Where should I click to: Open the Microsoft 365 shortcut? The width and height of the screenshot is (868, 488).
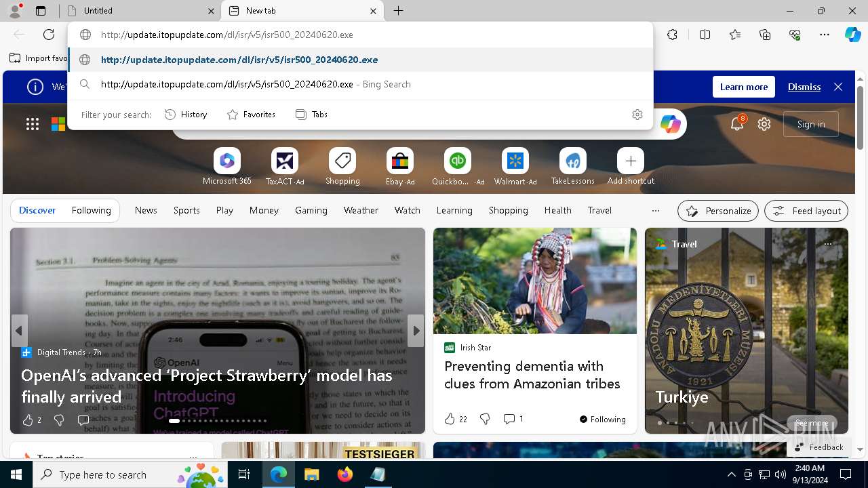coord(226,167)
